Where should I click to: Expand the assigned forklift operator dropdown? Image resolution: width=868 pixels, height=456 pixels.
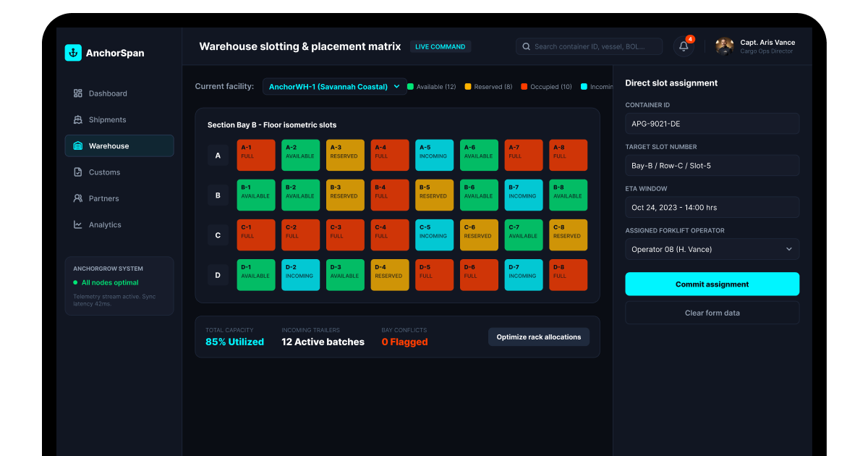pos(712,249)
